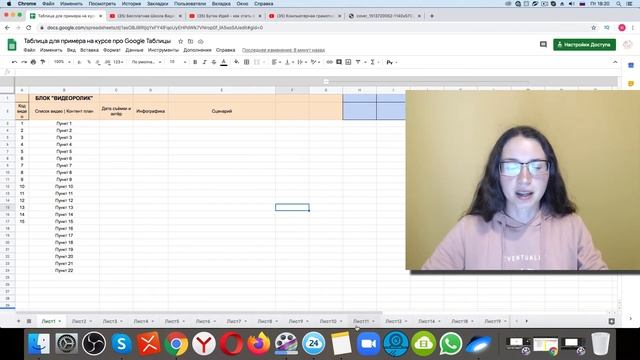
Task: Open the Данные menu
Action: pos(134,50)
